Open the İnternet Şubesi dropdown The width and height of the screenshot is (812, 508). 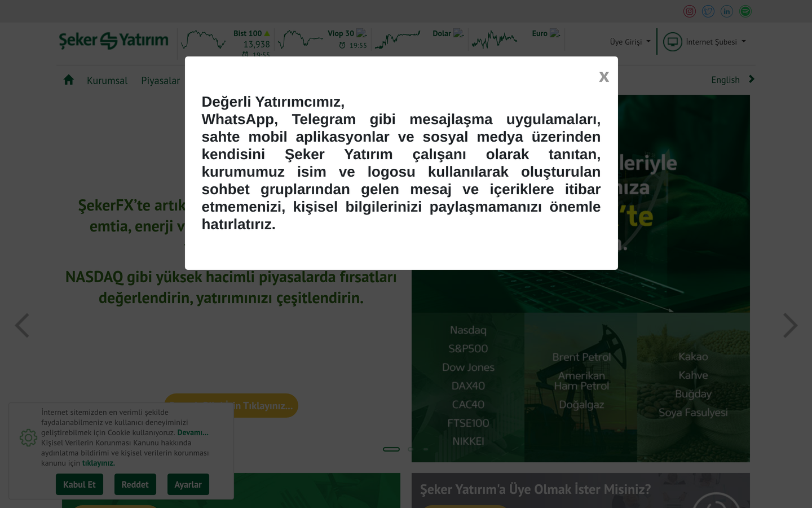click(x=716, y=42)
